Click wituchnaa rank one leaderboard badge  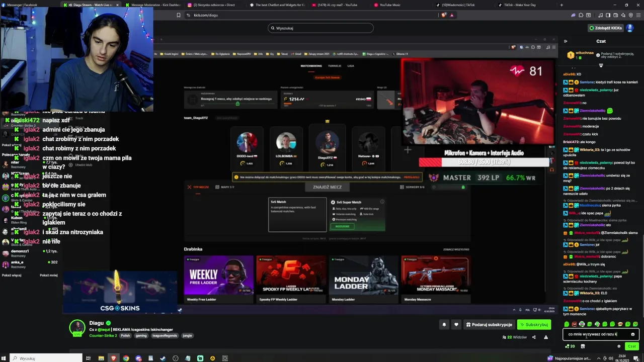pyautogui.click(x=571, y=55)
